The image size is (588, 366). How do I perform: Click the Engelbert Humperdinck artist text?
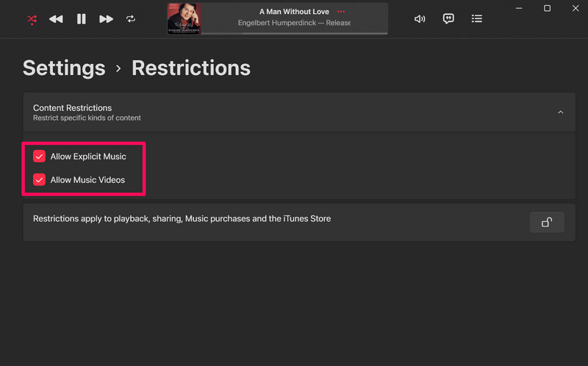294,23
